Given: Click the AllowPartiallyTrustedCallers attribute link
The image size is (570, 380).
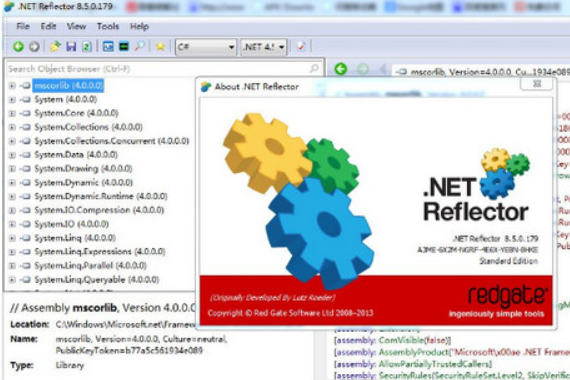Looking at the screenshot, I should click(435, 364).
